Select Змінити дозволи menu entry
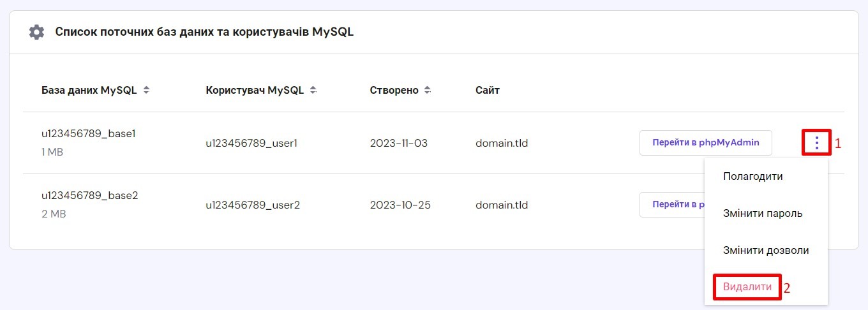Image resolution: width=868 pixels, height=310 pixels. (x=766, y=251)
